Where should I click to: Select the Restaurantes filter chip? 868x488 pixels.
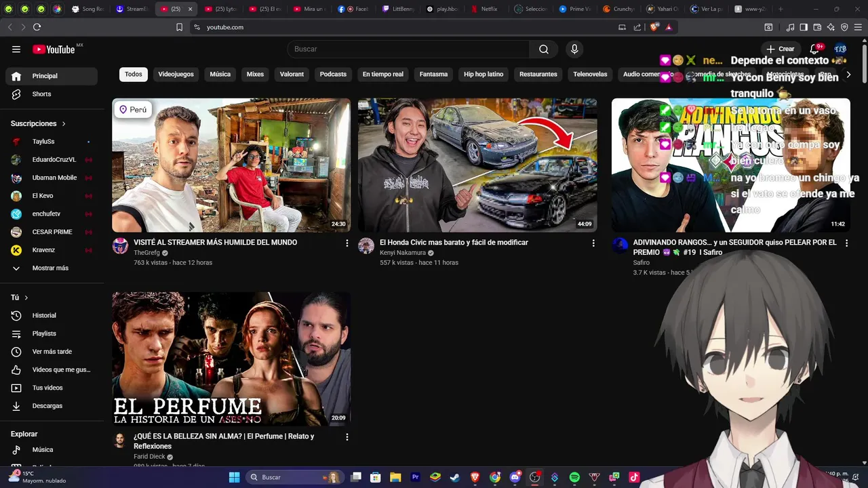click(x=538, y=74)
